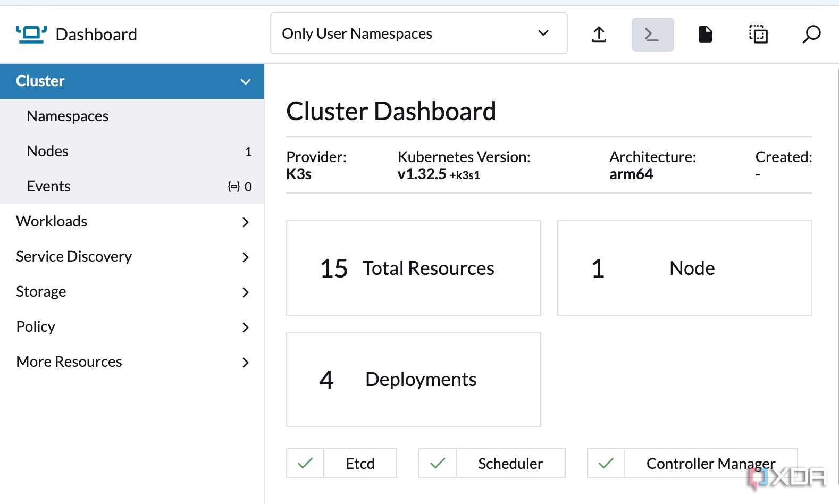
Task: Open the 15 Total Resources card
Action: click(x=414, y=268)
